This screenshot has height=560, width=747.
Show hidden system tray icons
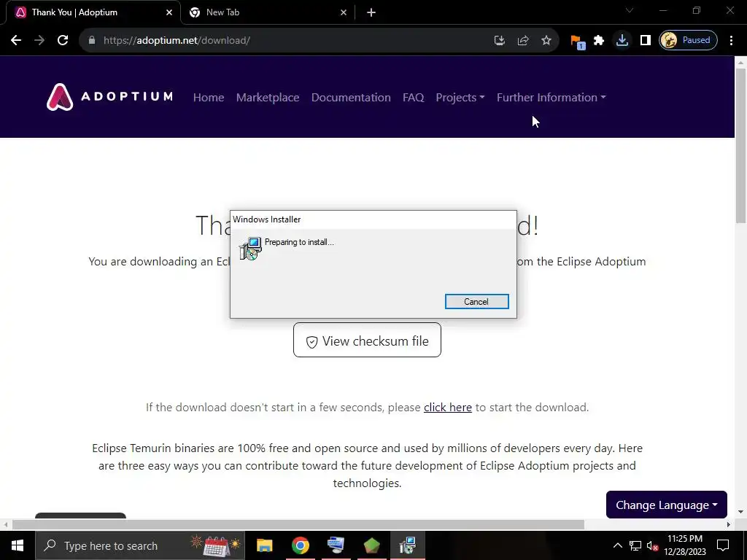point(617,545)
